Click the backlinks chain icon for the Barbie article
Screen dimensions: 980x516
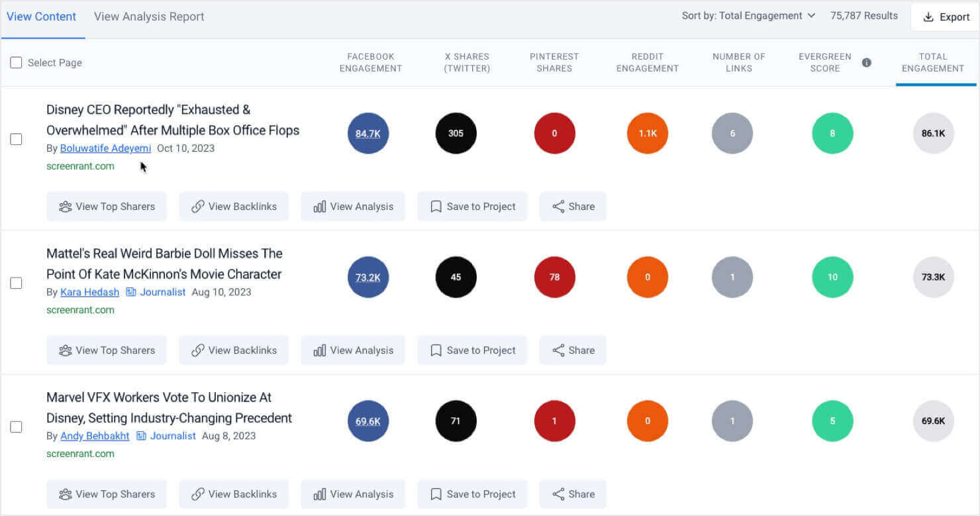click(197, 350)
